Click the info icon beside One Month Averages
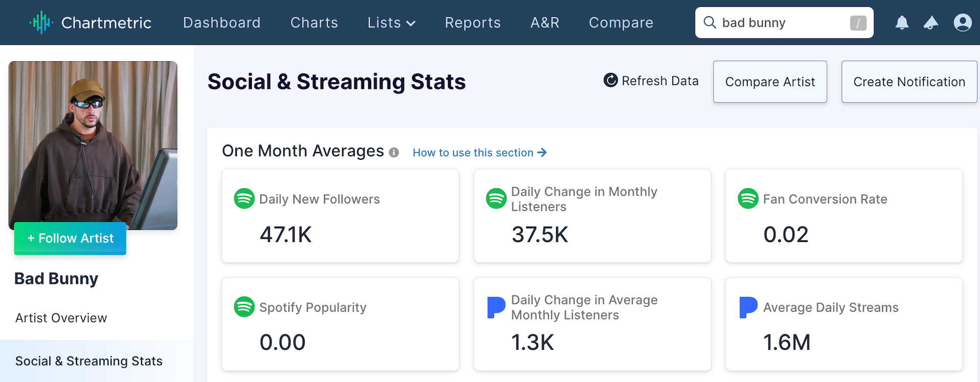980x382 pixels. coord(394,153)
